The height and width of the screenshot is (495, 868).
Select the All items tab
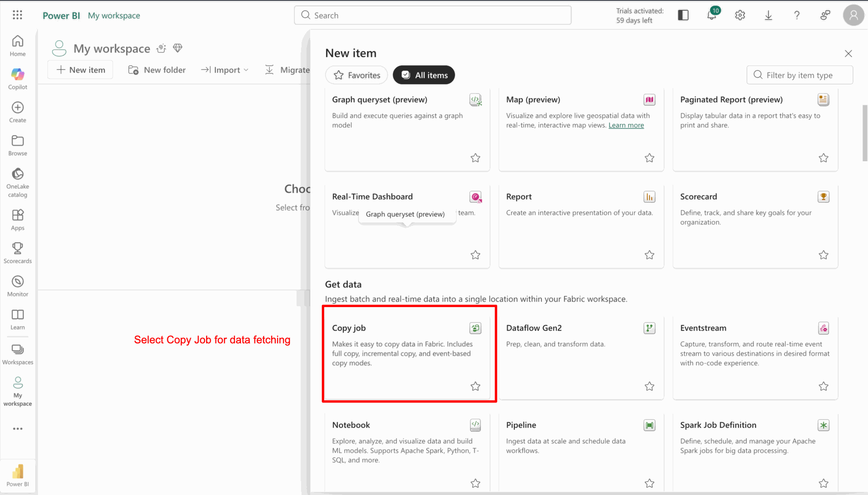(x=424, y=75)
